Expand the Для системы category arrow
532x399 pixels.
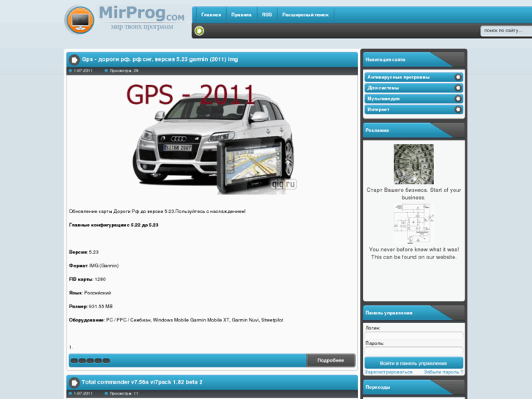[x=457, y=88]
